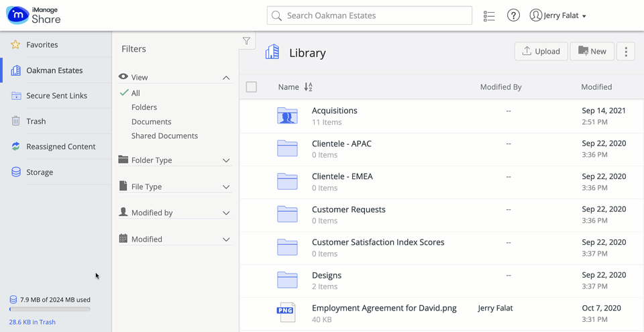The height and width of the screenshot is (332, 644).
Task: Click the iManage Share logo
Action: click(34, 15)
